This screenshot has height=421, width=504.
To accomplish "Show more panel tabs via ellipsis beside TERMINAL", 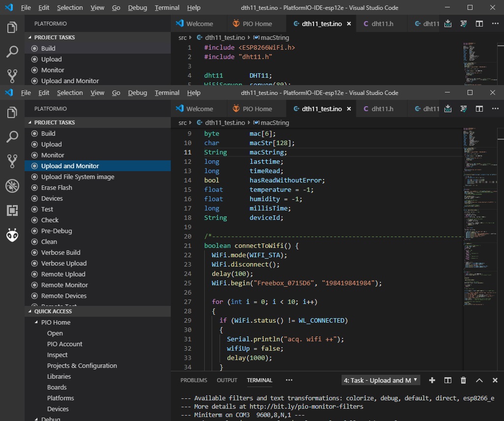I will point(289,380).
